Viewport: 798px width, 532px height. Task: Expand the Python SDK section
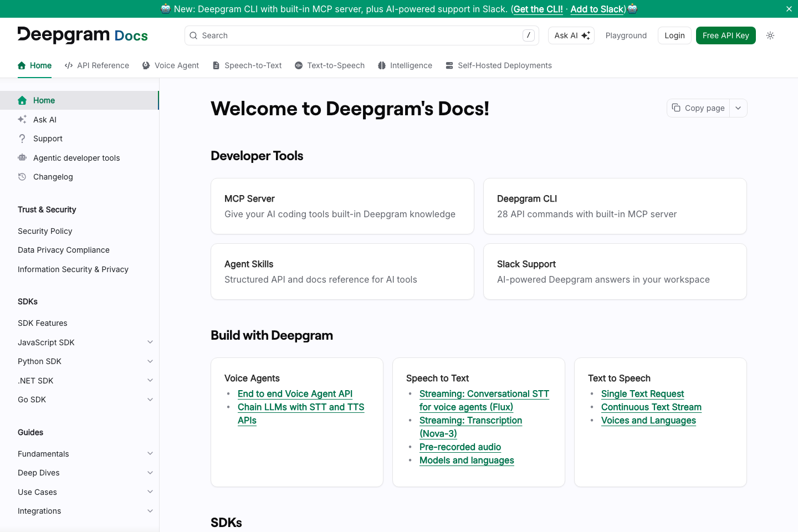pyautogui.click(x=150, y=361)
